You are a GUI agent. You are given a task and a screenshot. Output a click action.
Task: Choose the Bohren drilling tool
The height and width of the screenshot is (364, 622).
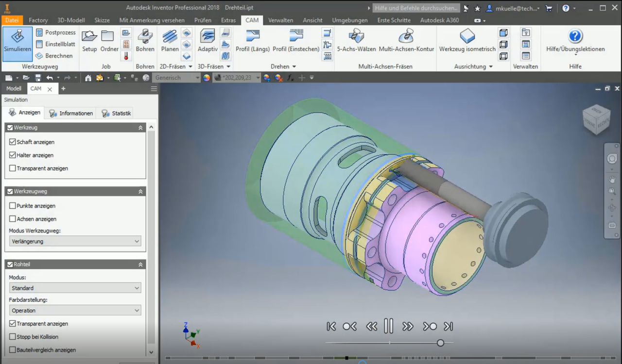click(145, 41)
